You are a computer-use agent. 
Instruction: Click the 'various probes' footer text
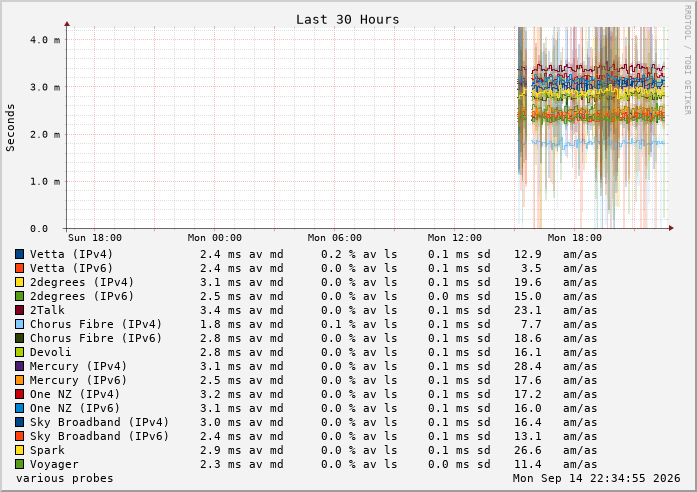click(x=64, y=478)
